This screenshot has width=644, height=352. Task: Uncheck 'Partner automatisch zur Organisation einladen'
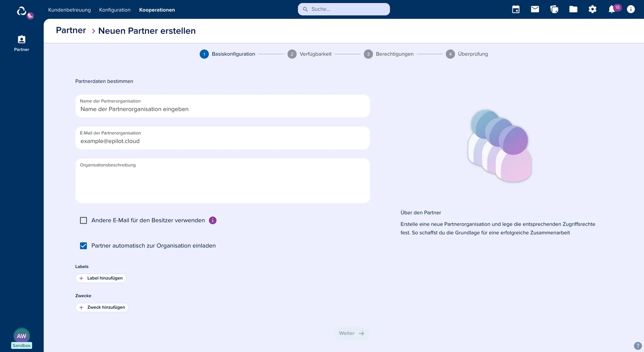83,246
